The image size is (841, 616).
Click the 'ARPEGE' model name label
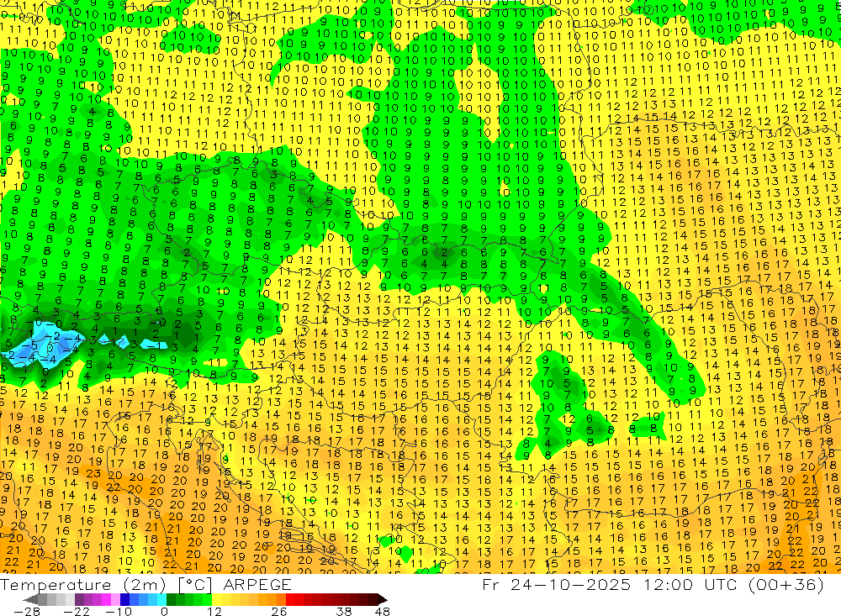point(257,584)
